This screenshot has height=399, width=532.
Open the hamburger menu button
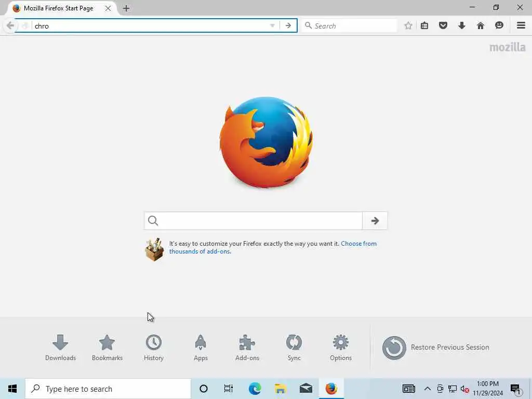(x=521, y=25)
